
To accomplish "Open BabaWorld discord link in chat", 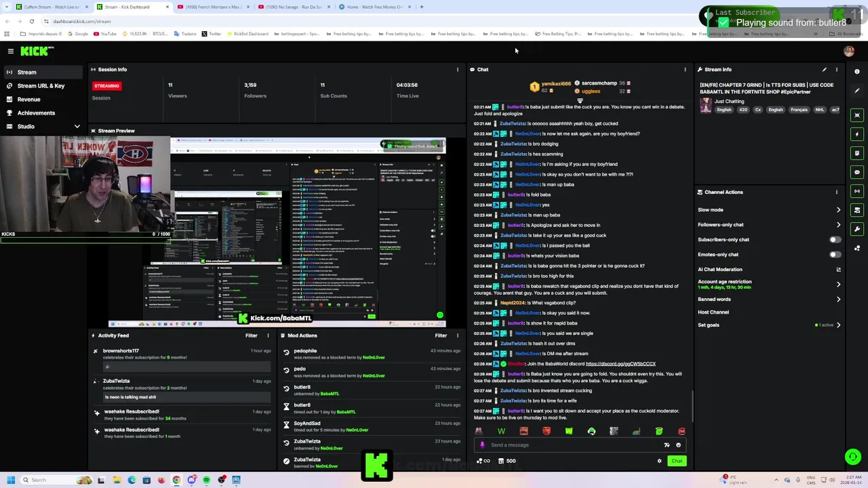I will click(620, 364).
